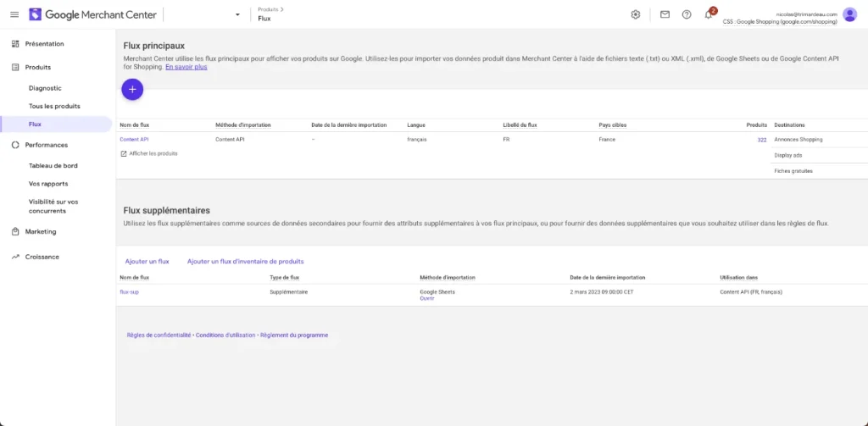
Task: Open the flux-sup supplementary feed
Action: [129, 291]
